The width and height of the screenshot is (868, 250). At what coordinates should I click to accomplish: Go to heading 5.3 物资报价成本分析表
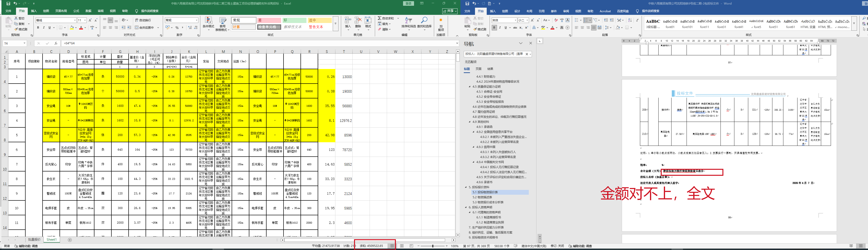point(488,202)
